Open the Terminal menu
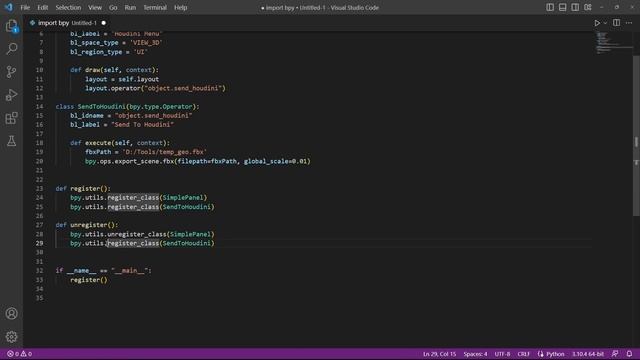 point(155,7)
